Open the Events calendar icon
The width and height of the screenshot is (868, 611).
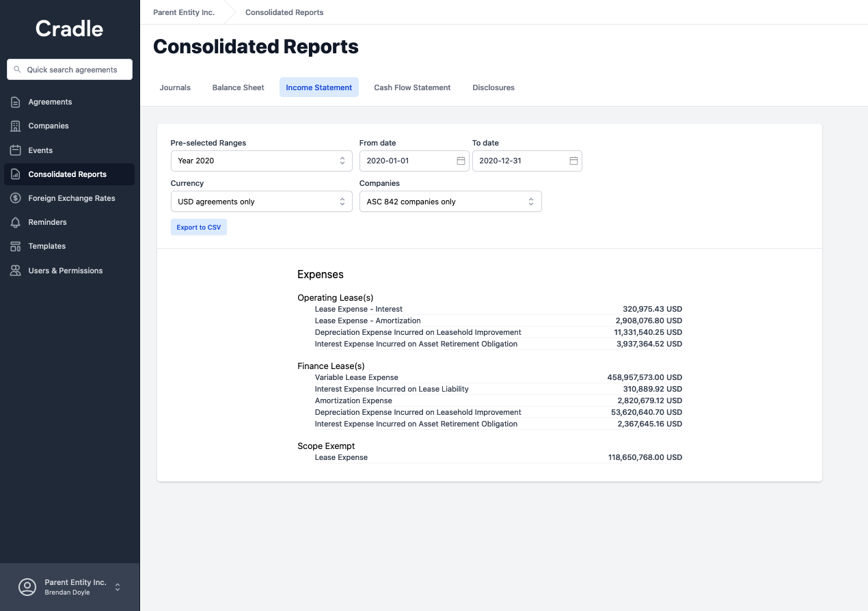point(15,150)
